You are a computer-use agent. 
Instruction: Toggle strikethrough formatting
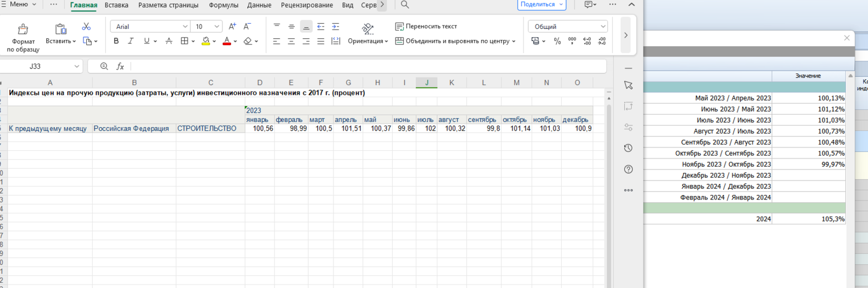[x=169, y=41]
